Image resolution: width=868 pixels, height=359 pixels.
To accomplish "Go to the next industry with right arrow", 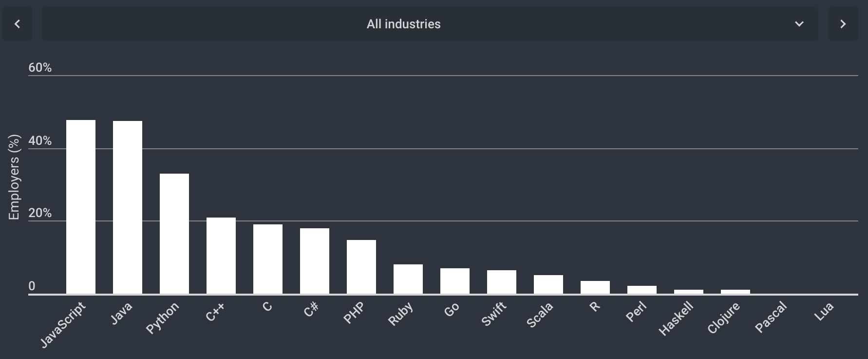I will pyautogui.click(x=843, y=24).
